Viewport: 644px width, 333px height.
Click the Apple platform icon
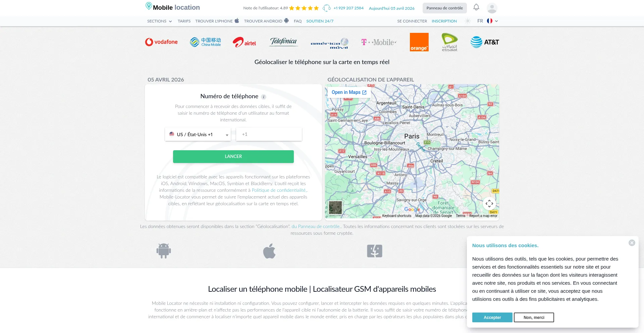(x=269, y=251)
